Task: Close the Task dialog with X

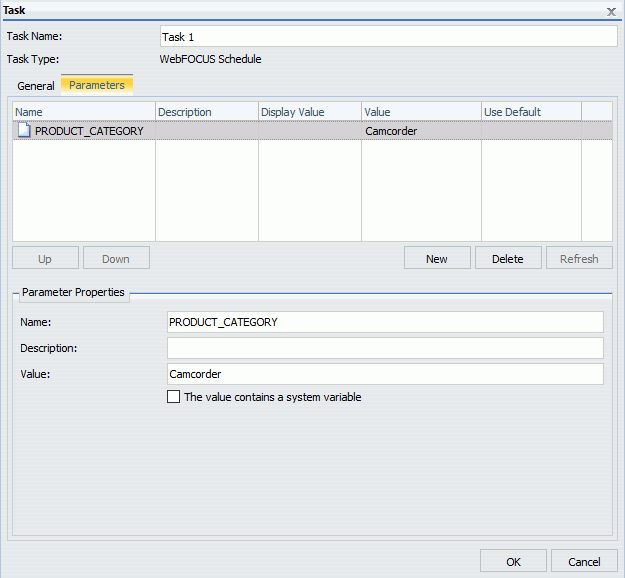Action: pyautogui.click(x=611, y=12)
